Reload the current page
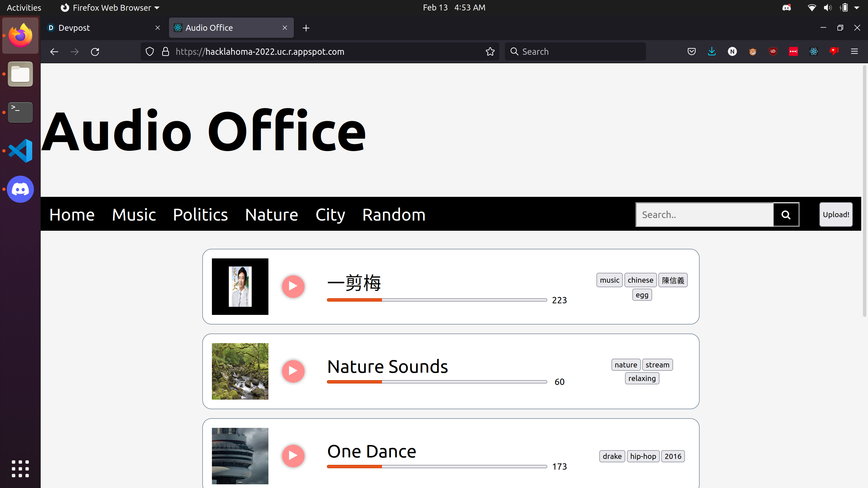 point(95,51)
